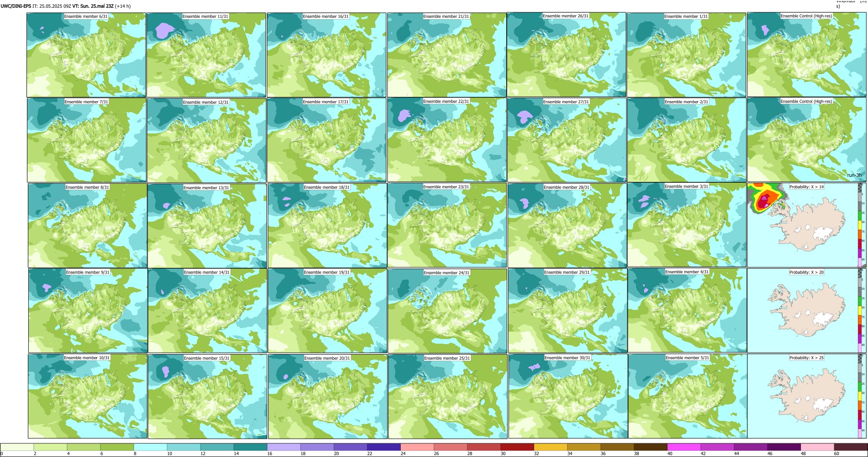The width and height of the screenshot is (868, 457).
Task: Click the 'run-3h' text on control panel
Action: (854, 175)
